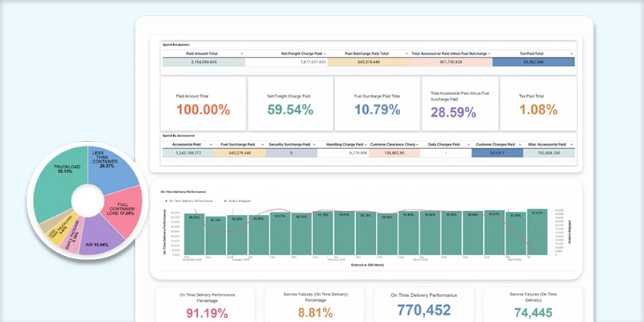Open the Misc Accessorial Paid column dropdown
Viewport: 644px width, 322px height.
(572, 143)
